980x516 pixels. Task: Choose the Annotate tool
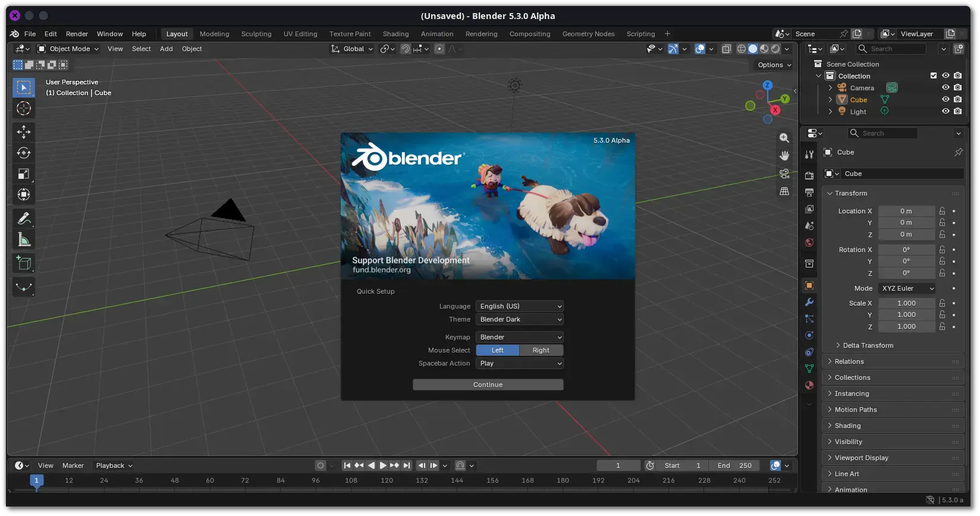tap(24, 219)
